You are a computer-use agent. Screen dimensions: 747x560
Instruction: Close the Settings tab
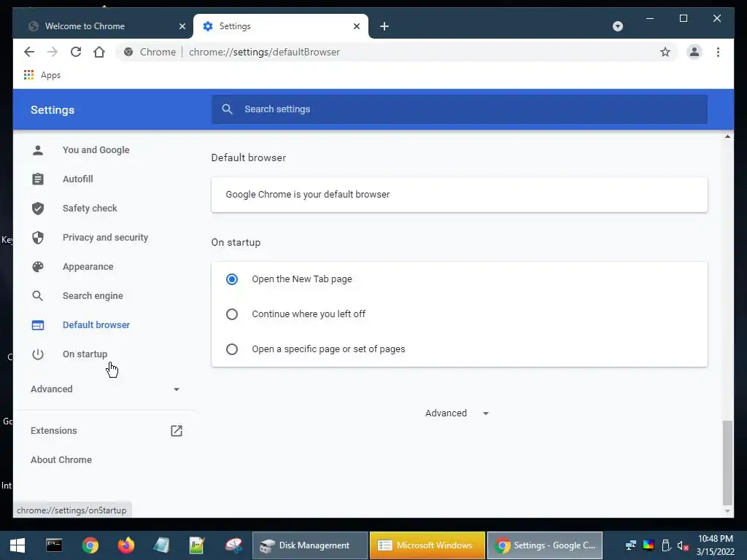click(356, 26)
